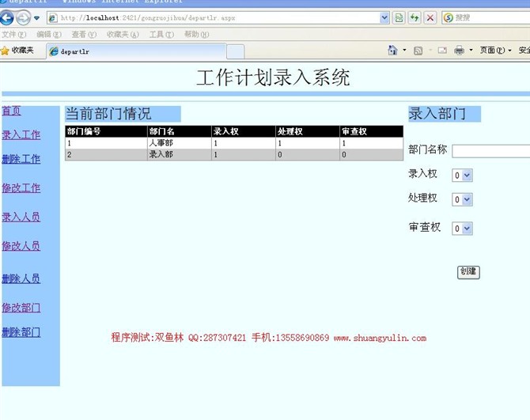Open the 页面 toolbar menu

click(x=495, y=51)
